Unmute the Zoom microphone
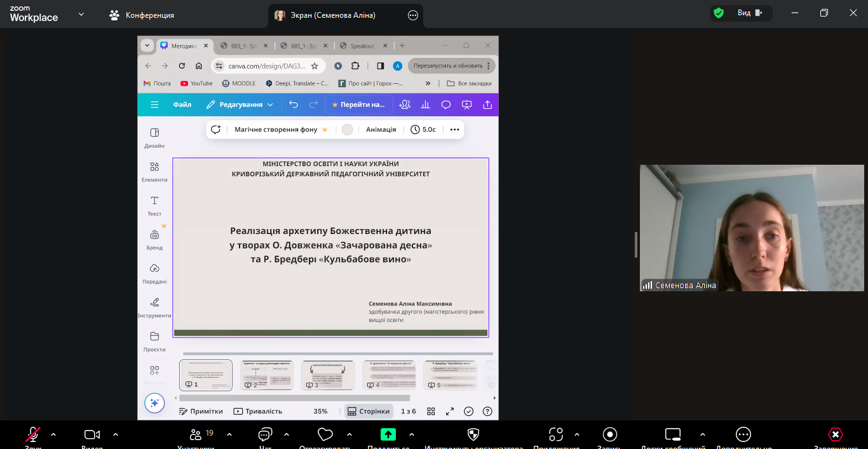 [32, 435]
